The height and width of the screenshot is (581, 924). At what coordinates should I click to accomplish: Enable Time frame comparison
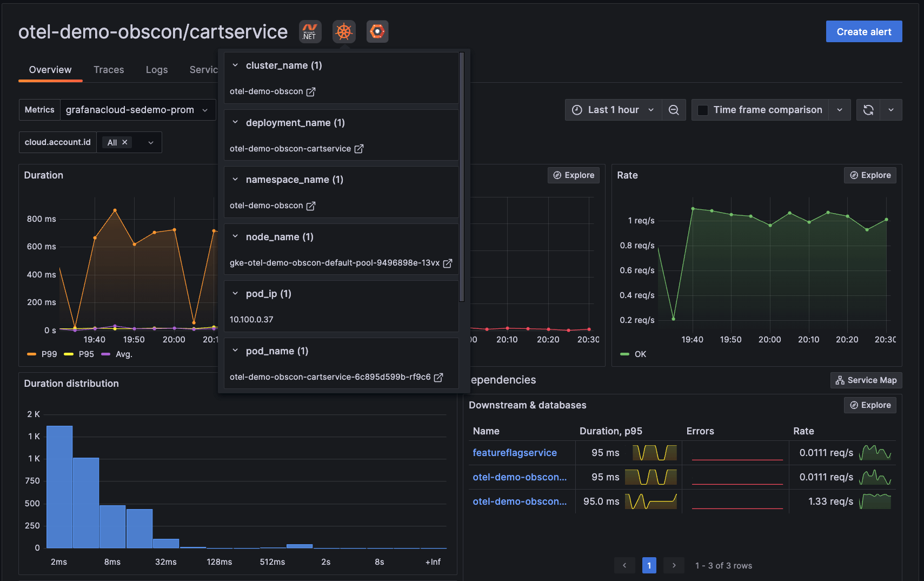[x=702, y=109]
